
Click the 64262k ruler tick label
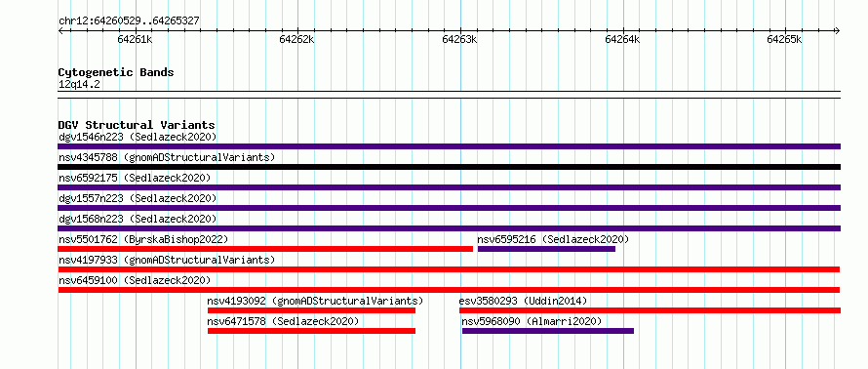[297, 39]
